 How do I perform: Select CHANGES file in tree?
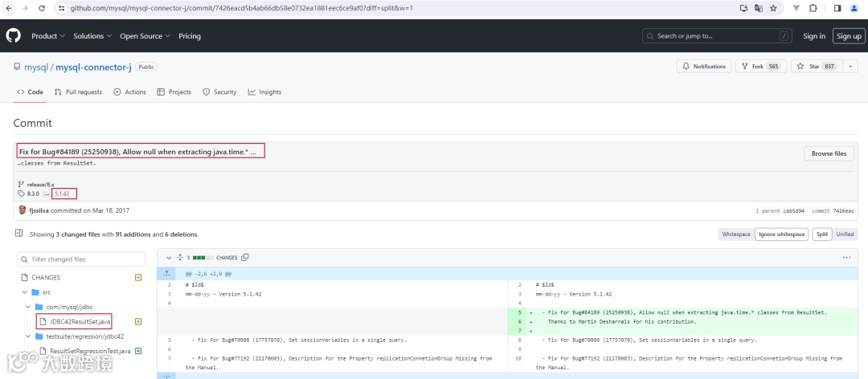[46, 277]
